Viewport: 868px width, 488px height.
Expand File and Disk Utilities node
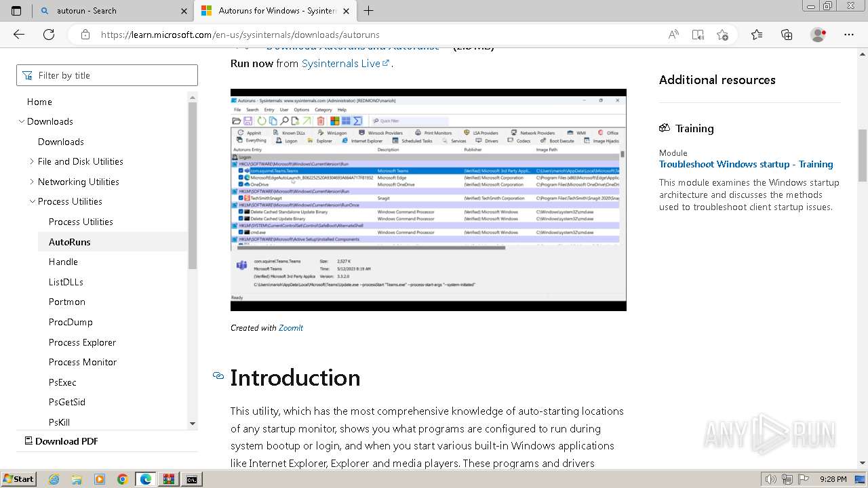click(x=32, y=161)
